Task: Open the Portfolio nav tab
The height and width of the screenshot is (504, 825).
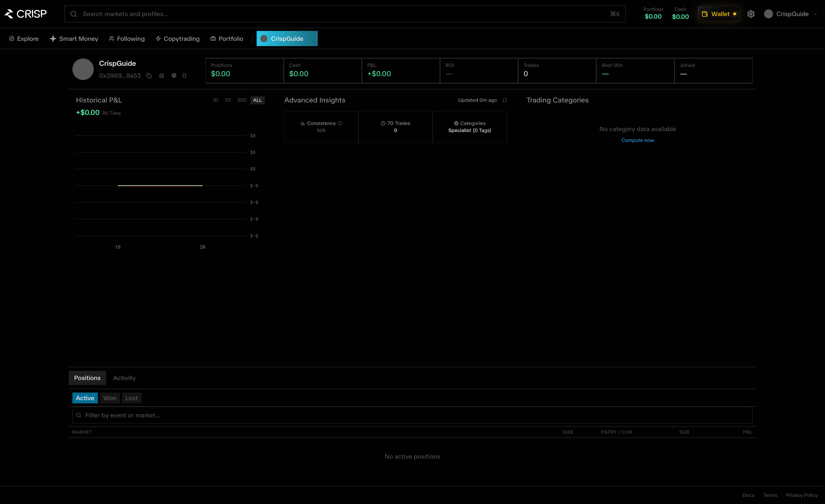Action: pos(227,39)
